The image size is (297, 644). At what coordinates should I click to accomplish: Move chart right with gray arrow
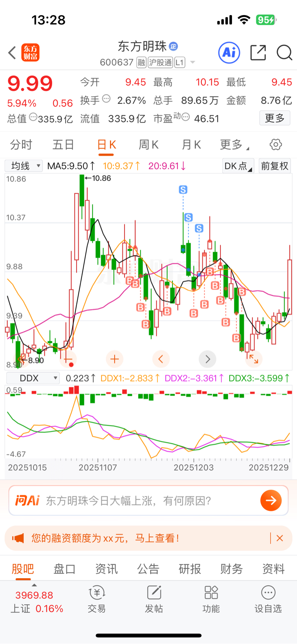tap(207, 359)
